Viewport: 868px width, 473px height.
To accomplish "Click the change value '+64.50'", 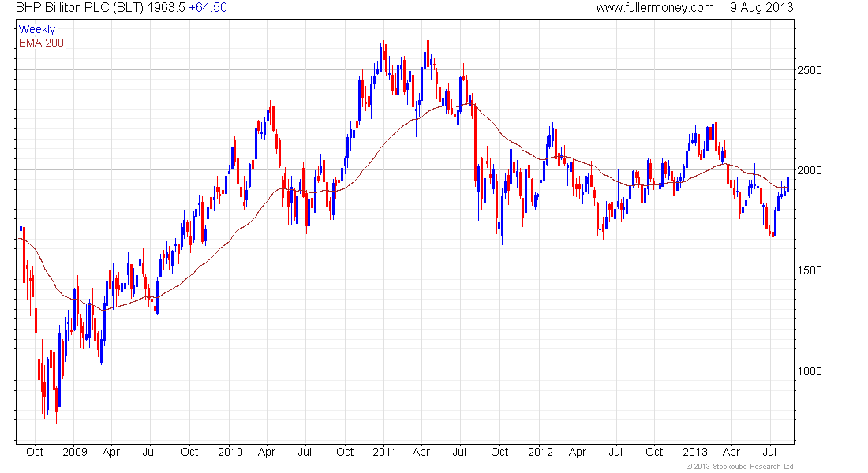I will coord(208,8).
